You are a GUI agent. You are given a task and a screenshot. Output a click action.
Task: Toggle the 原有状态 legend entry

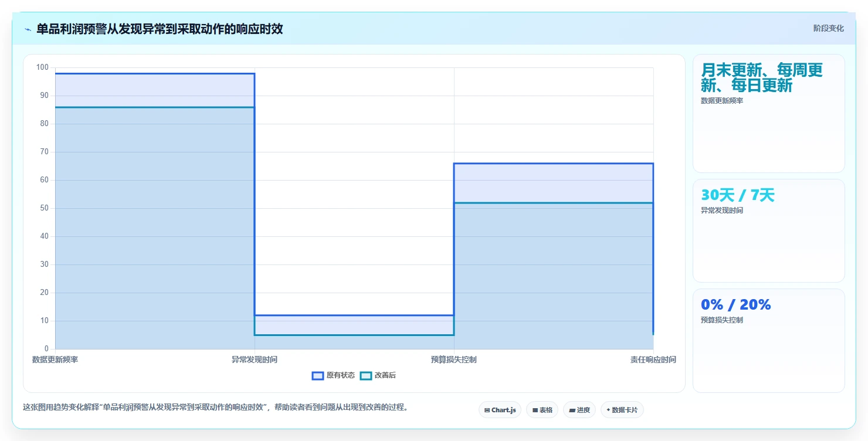pyautogui.click(x=333, y=375)
